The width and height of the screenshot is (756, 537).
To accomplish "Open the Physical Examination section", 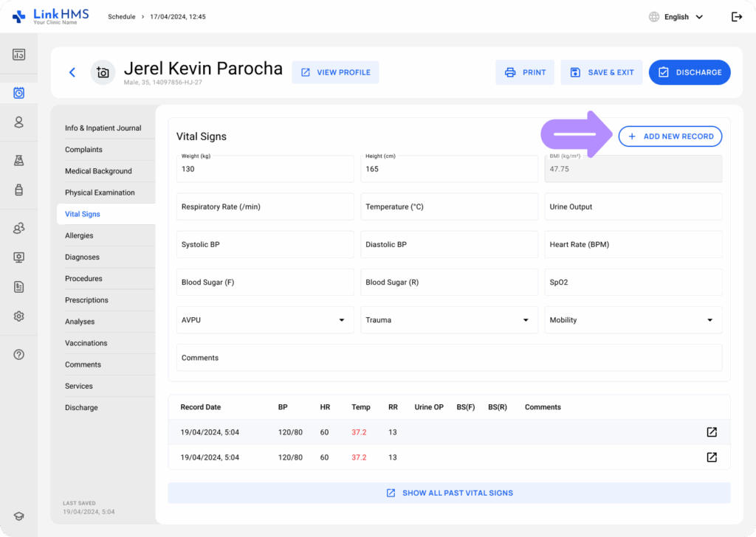I will (100, 193).
